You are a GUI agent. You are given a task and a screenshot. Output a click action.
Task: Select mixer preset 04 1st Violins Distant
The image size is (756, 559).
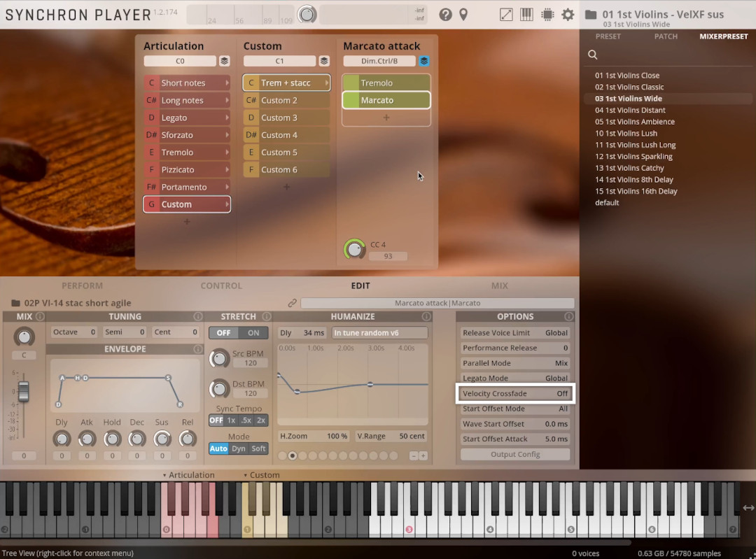630,111
